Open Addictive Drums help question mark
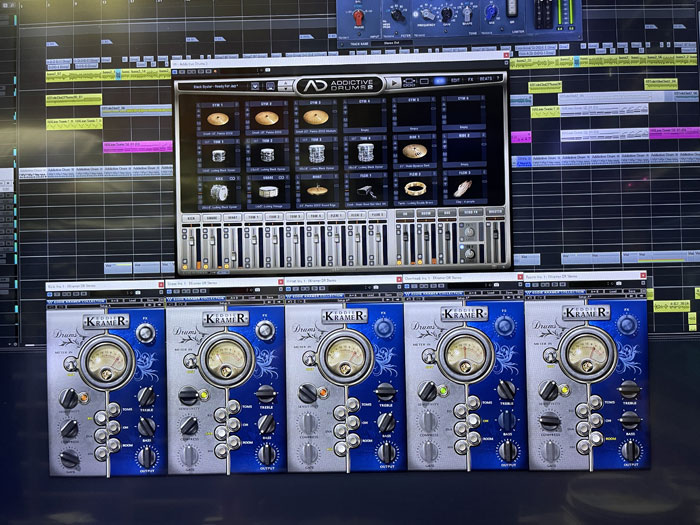The image size is (700, 525). (x=499, y=79)
